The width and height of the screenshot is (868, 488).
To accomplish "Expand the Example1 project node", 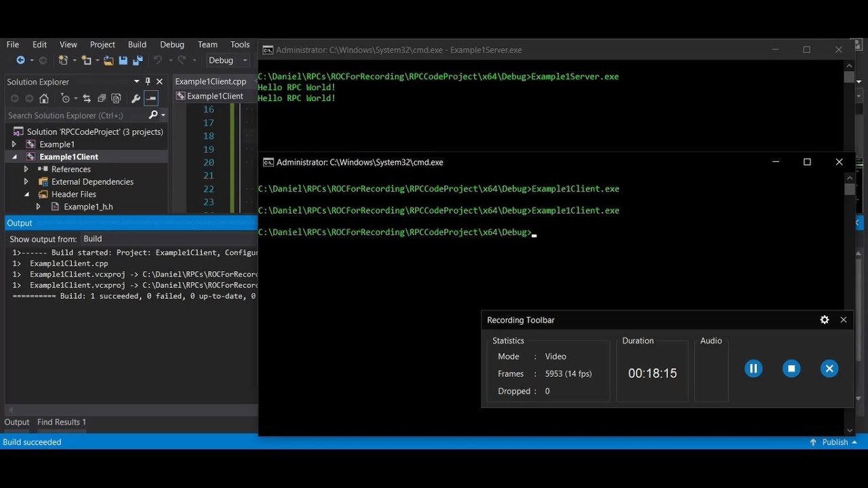I will 14,144.
